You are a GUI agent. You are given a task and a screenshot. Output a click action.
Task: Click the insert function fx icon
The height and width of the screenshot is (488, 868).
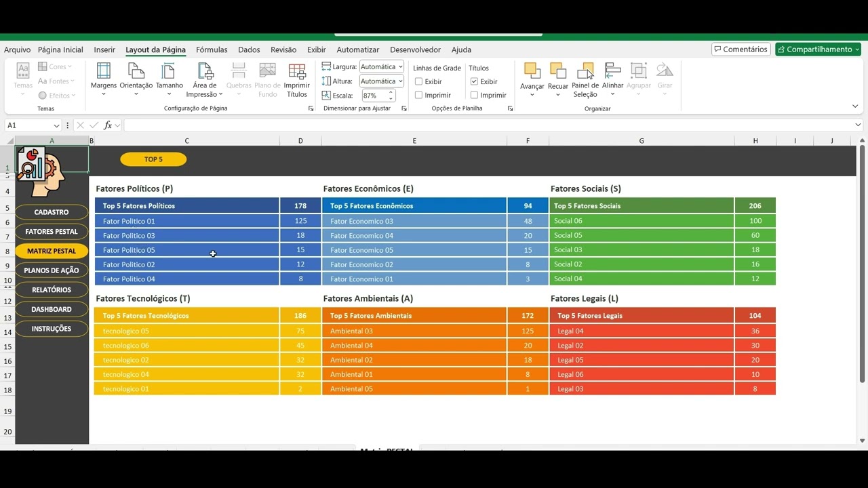[x=108, y=125]
